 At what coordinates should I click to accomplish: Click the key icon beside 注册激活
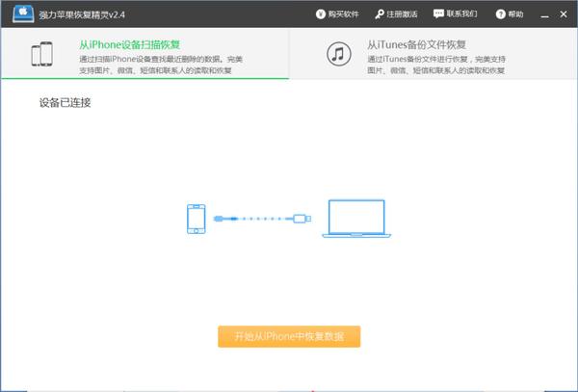[x=380, y=14]
